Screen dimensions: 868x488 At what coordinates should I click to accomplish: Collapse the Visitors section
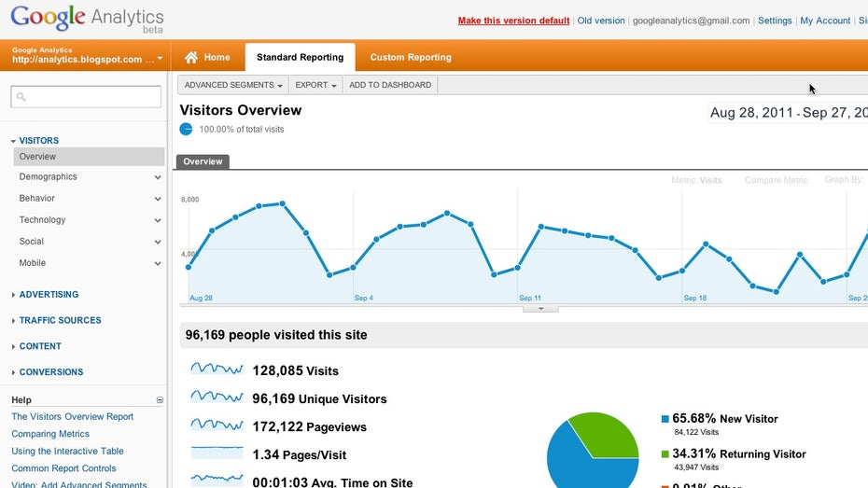coord(13,141)
